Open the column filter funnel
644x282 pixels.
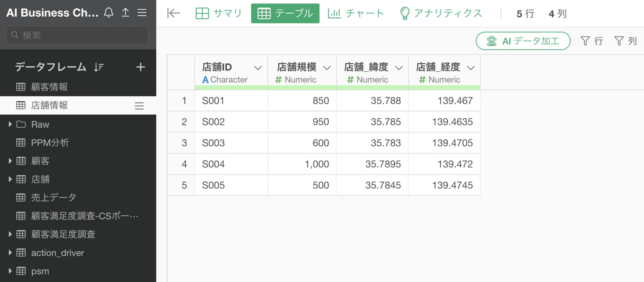coord(625,41)
